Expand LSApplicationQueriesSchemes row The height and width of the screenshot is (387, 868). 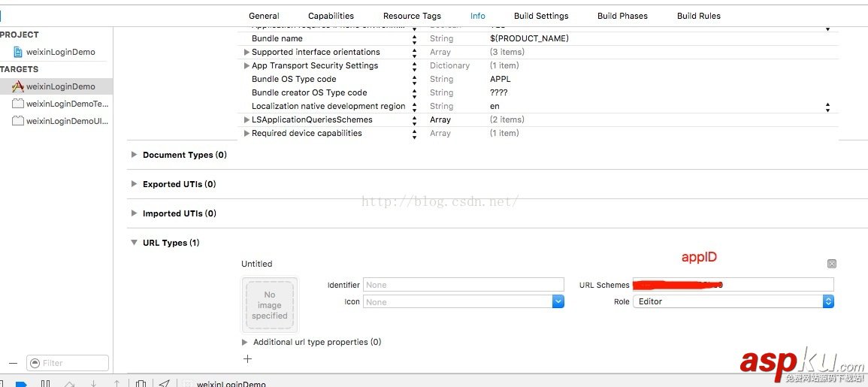[x=247, y=119]
